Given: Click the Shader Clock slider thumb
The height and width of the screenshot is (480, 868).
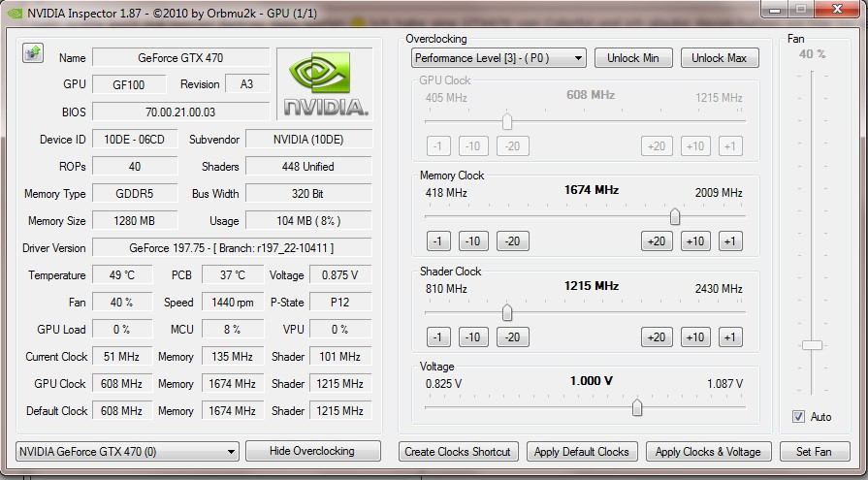Looking at the screenshot, I should pyautogui.click(x=507, y=313).
